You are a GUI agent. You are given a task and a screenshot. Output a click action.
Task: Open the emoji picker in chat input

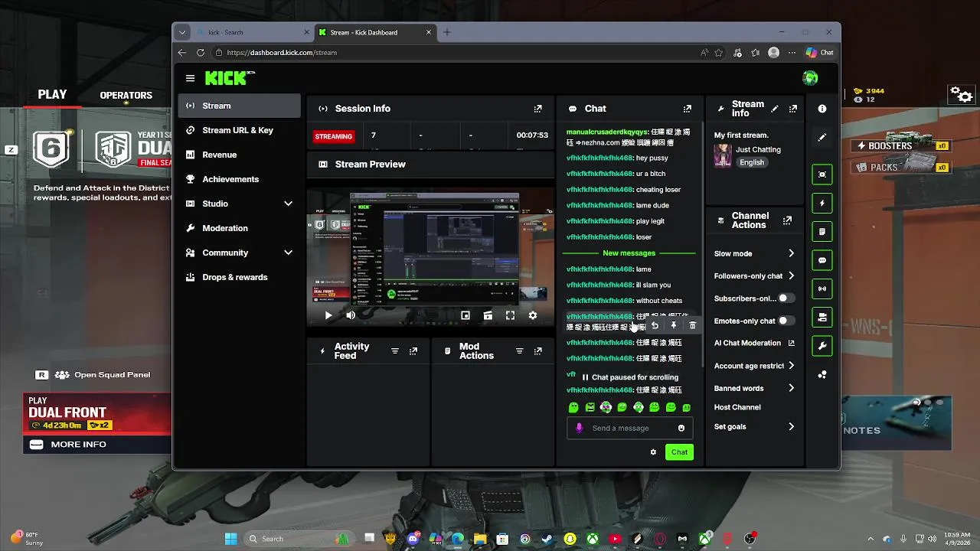pos(681,428)
